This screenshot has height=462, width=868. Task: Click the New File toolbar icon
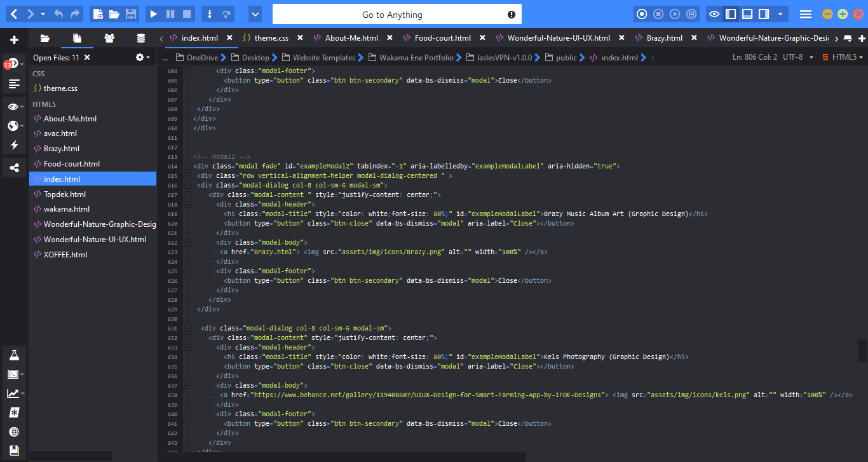[x=97, y=14]
